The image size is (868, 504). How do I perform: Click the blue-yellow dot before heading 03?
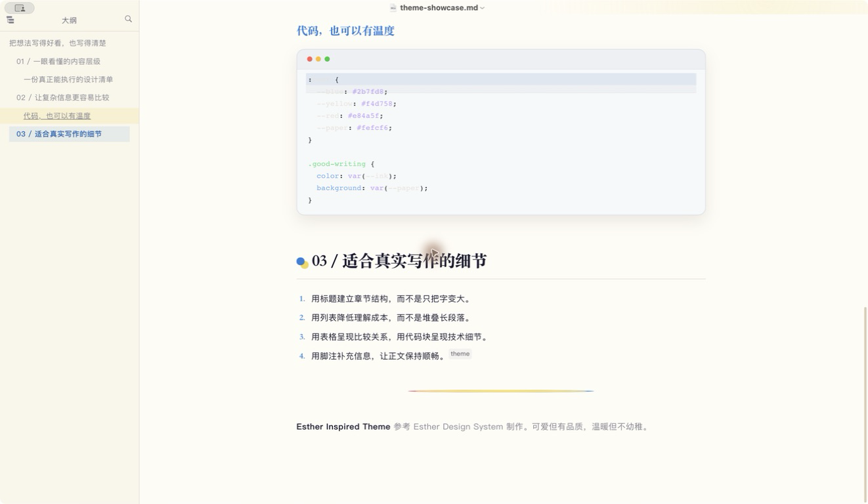tap(302, 262)
